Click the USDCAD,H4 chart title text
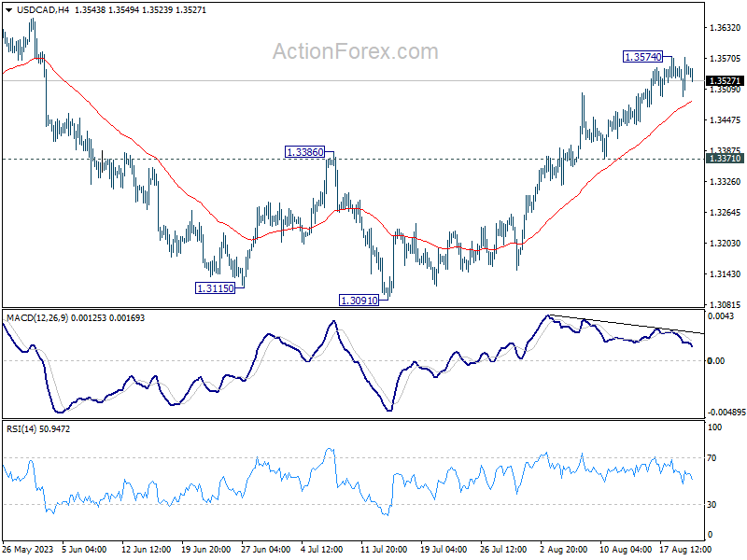Image resolution: width=747 pixels, height=560 pixels. click(x=43, y=10)
